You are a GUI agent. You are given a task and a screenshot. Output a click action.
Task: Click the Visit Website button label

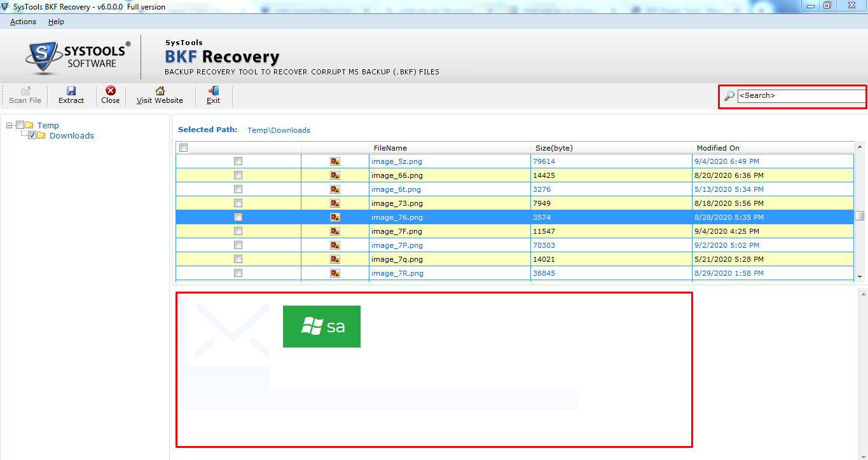coord(160,100)
